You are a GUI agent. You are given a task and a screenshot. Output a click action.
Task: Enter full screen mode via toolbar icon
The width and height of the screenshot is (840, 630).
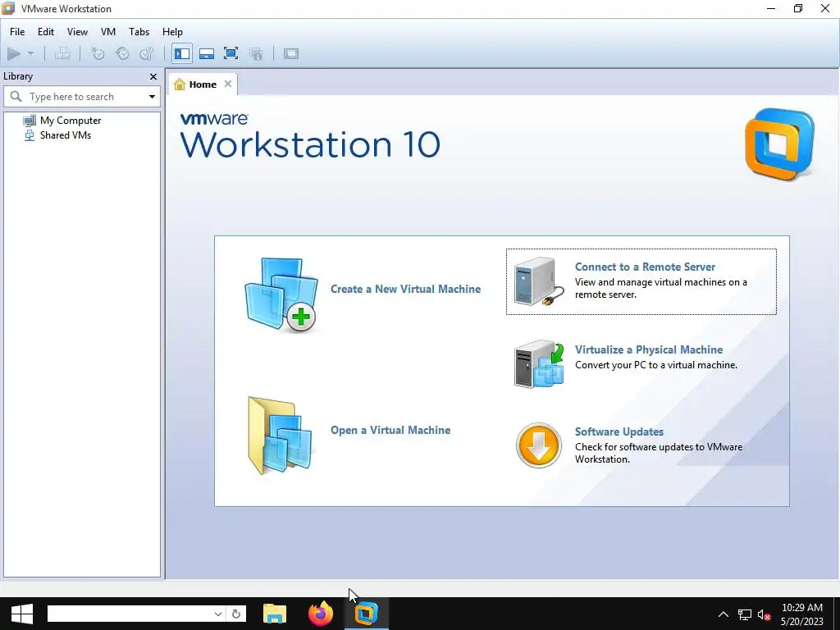click(231, 53)
